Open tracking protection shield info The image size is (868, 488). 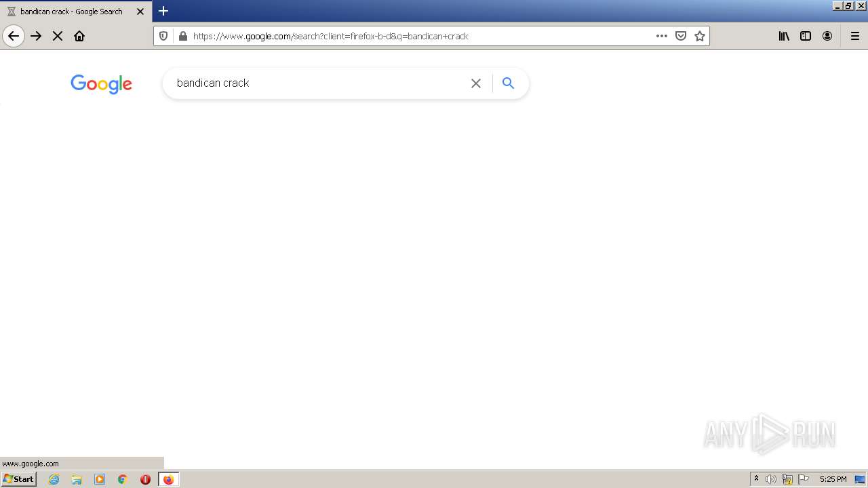pos(163,36)
